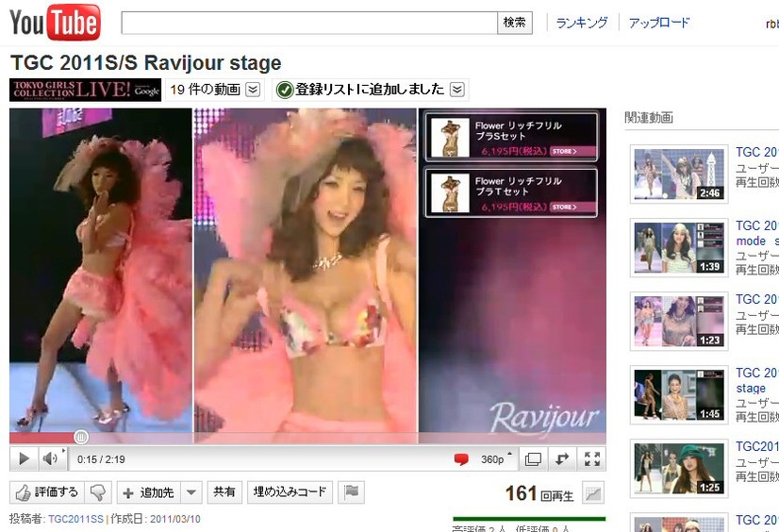This screenshot has height=532, width=779.
Task: Click the thumbs-down dislike icon
Action: point(98,492)
